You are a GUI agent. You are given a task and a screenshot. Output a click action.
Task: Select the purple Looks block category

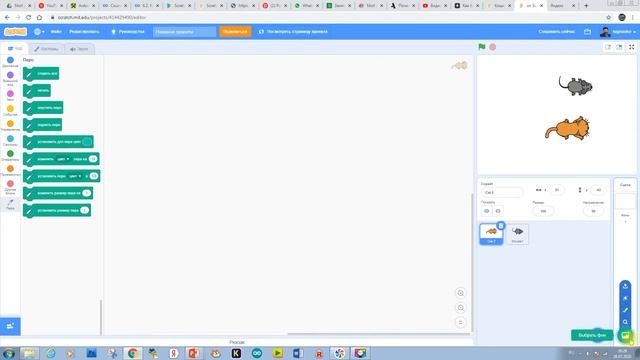click(x=10, y=78)
